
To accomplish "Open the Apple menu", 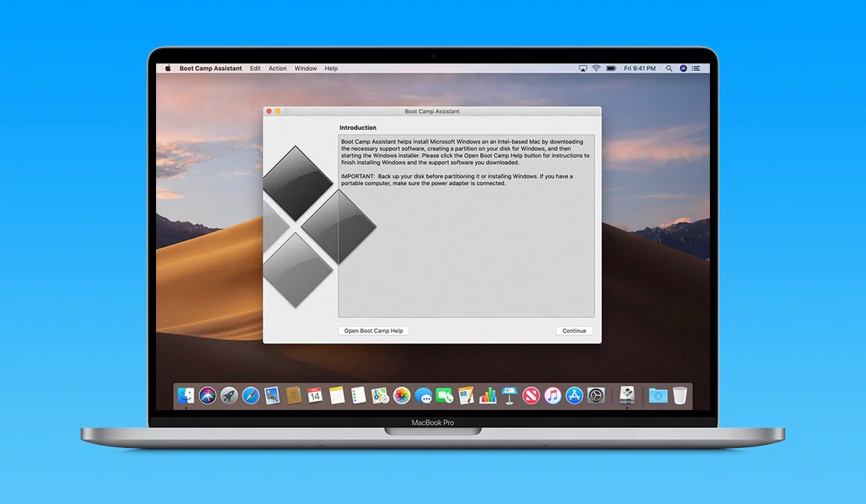I will (168, 69).
